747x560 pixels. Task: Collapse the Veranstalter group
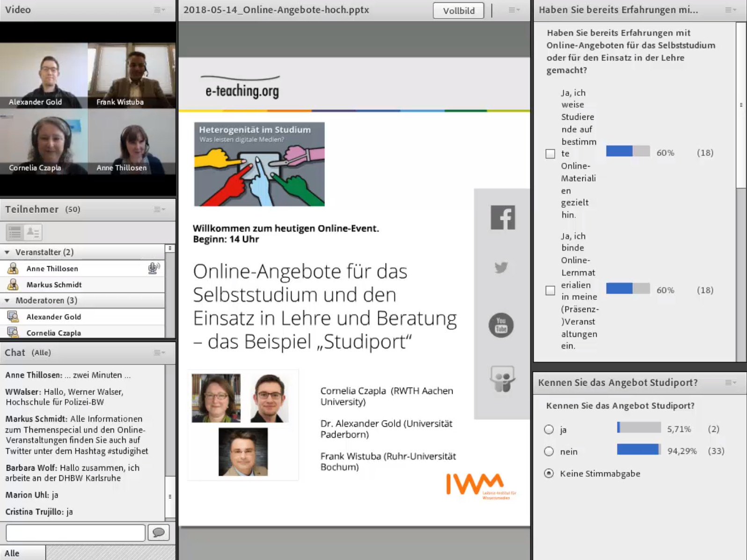click(7, 252)
